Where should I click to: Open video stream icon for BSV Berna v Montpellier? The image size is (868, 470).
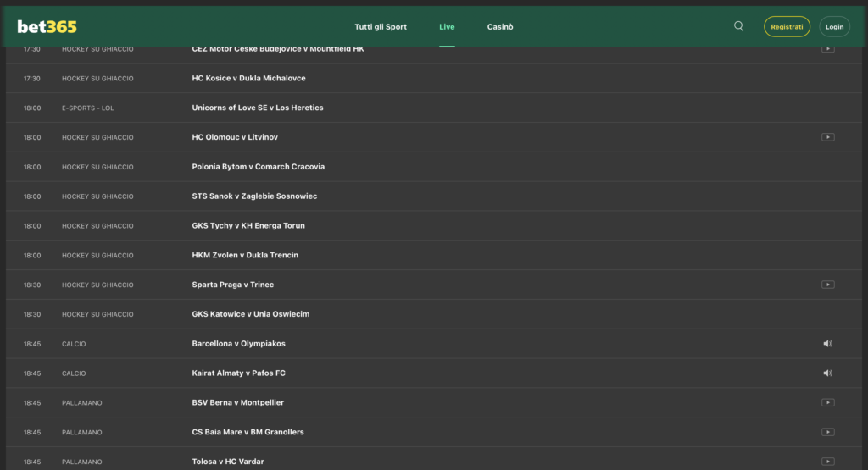point(827,403)
